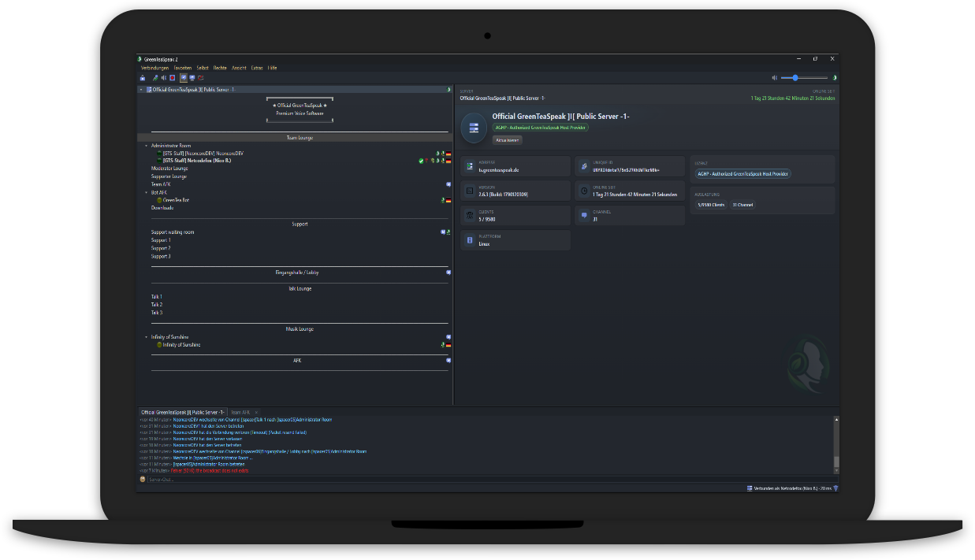Select the Support 1 channel
The image size is (975, 560).
(161, 240)
